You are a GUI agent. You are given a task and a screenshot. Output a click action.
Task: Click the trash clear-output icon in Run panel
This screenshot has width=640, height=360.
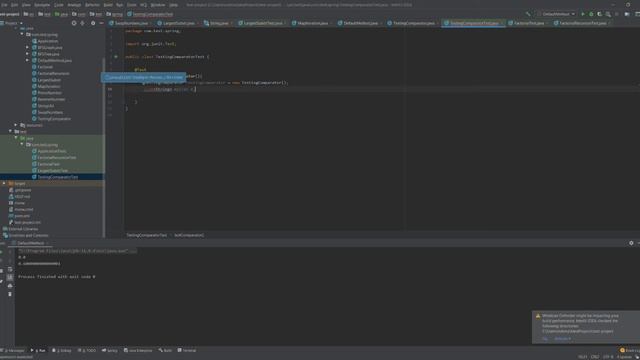pos(10,294)
